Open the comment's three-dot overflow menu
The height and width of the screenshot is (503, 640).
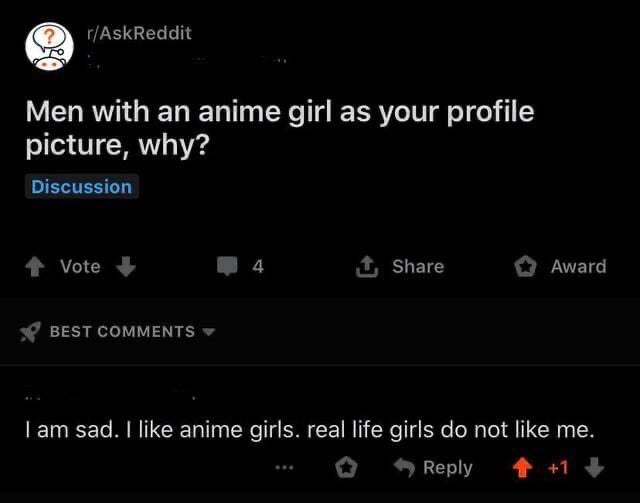(284, 467)
